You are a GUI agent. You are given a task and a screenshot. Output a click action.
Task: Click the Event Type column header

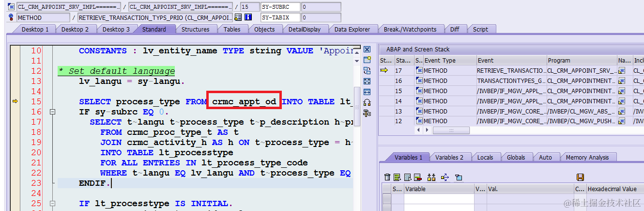[449, 61]
